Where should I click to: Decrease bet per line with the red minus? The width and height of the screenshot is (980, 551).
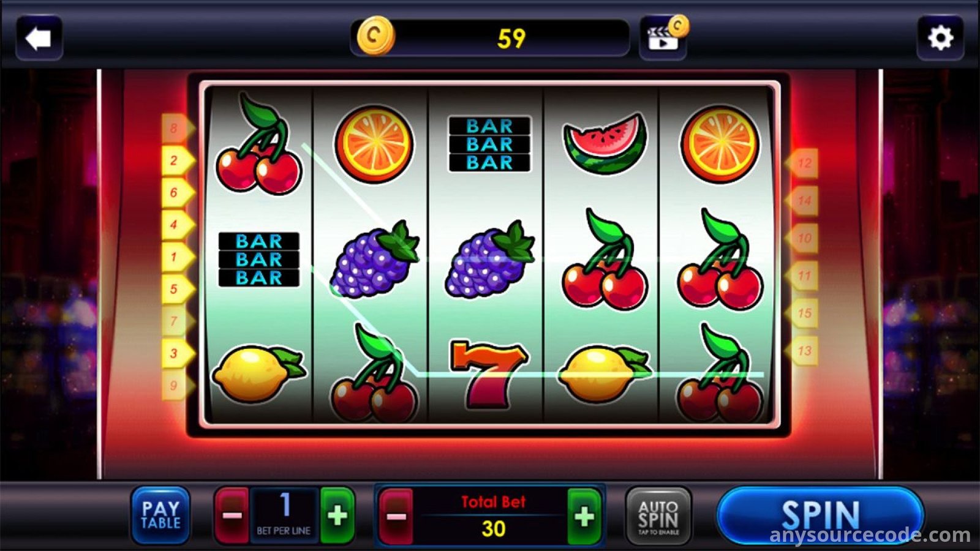coord(232,515)
